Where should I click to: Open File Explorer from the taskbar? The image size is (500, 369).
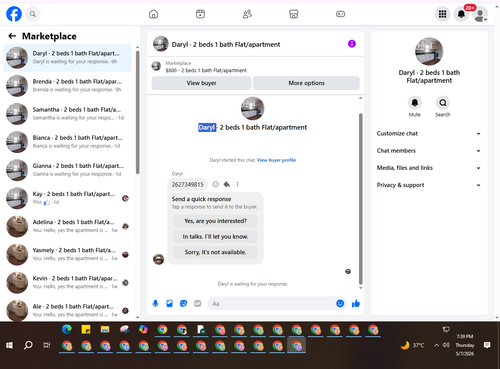tap(105, 330)
